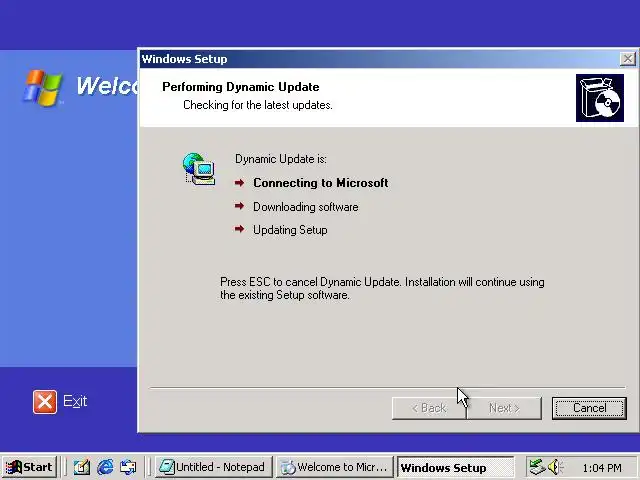Click the red arrow beside Updating Setup
This screenshot has height=480, width=640.
[240, 229]
